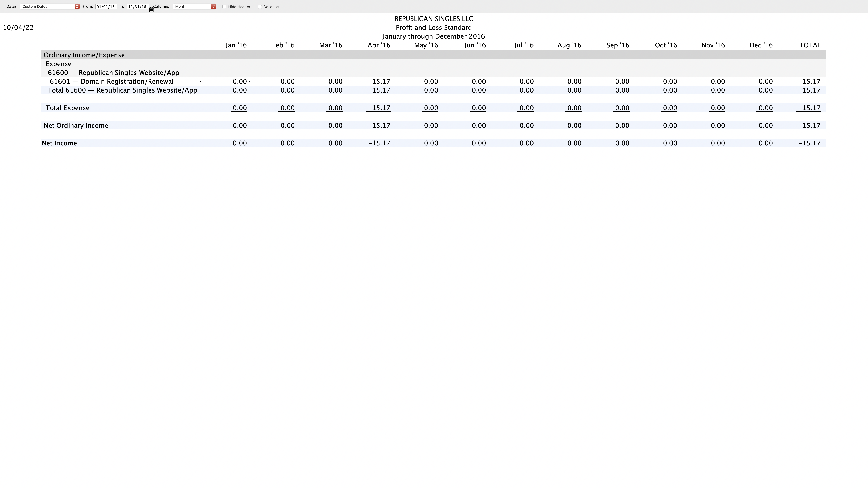This screenshot has height=488, width=868.
Task: Click Apr '16 15.17 in Total 61600 row
Action: click(381, 90)
